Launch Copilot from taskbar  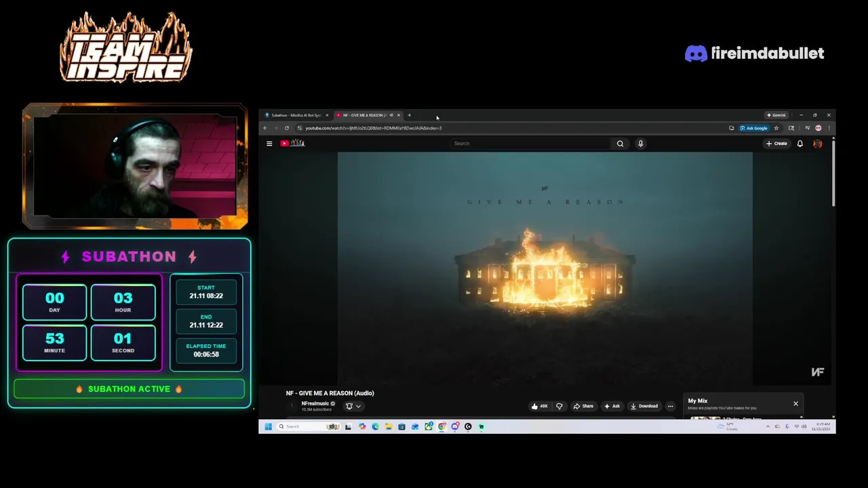pyautogui.click(x=362, y=426)
